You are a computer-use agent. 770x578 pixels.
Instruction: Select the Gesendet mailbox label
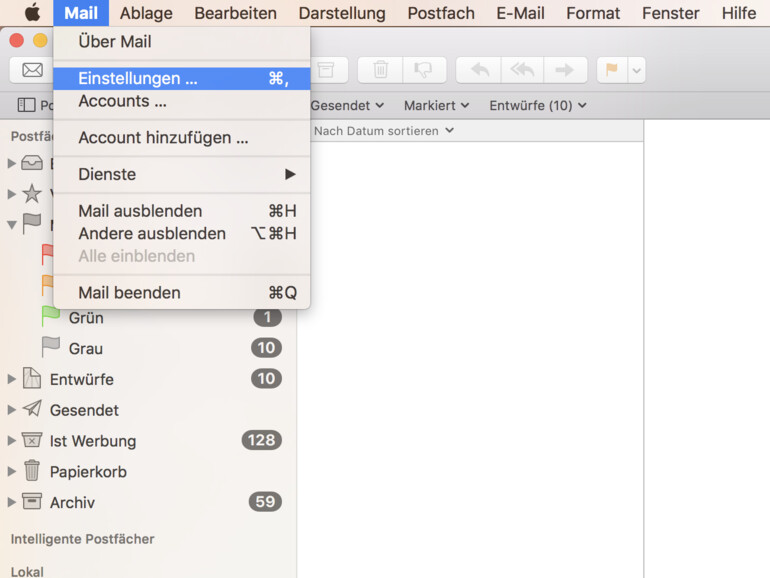point(84,410)
